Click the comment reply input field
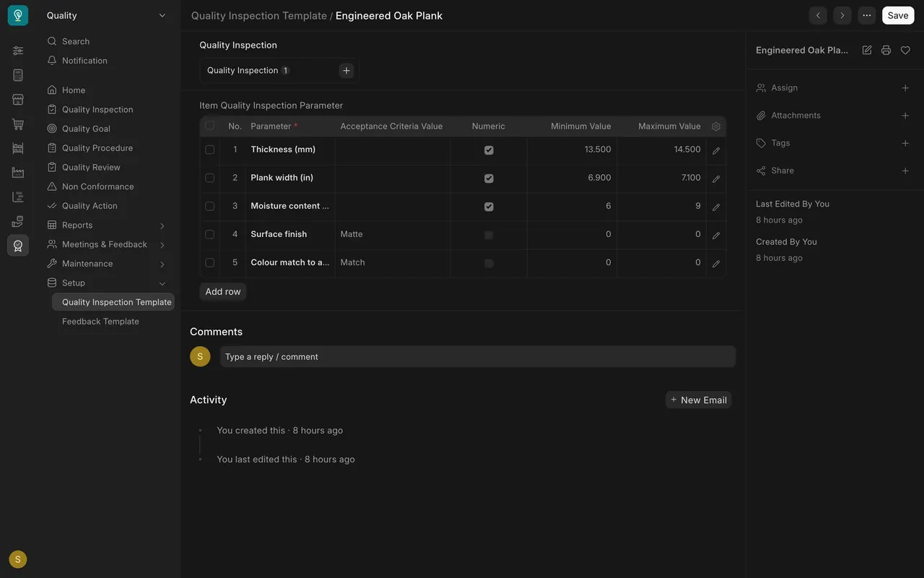Image resolution: width=924 pixels, height=578 pixels. point(478,357)
